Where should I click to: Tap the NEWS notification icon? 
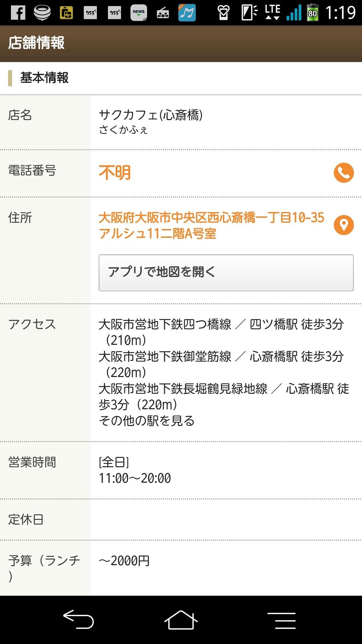coord(138,13)
